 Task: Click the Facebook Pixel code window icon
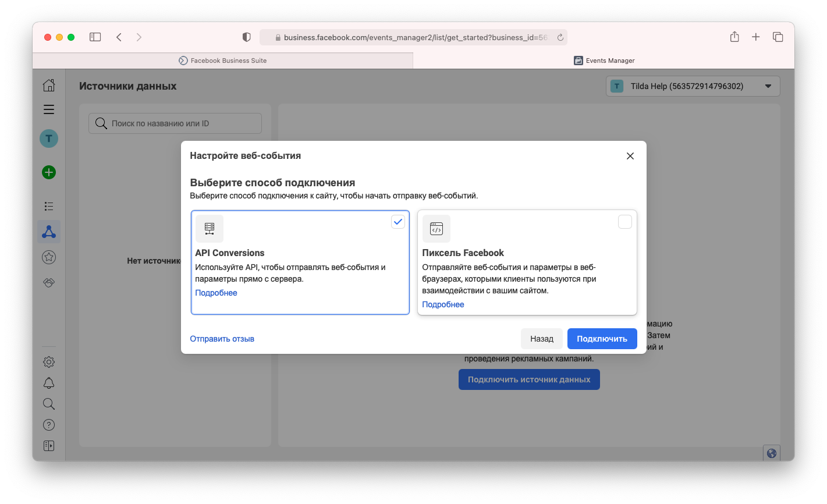tap(436, 229)
